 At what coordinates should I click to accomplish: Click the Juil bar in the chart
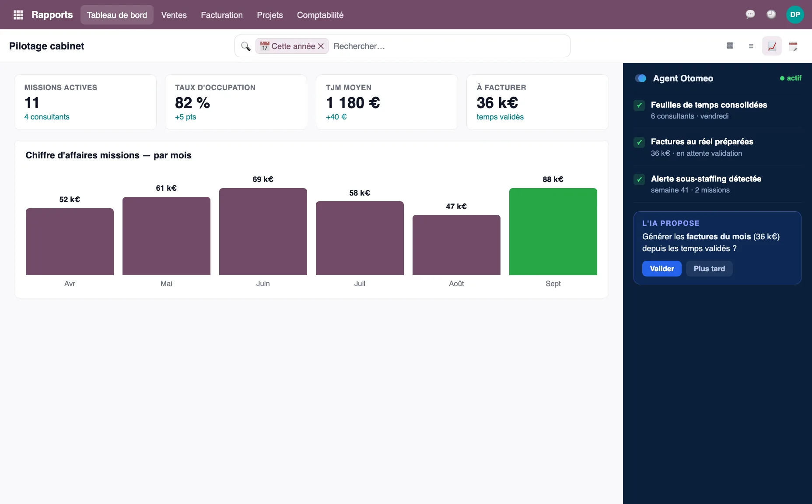360,238
